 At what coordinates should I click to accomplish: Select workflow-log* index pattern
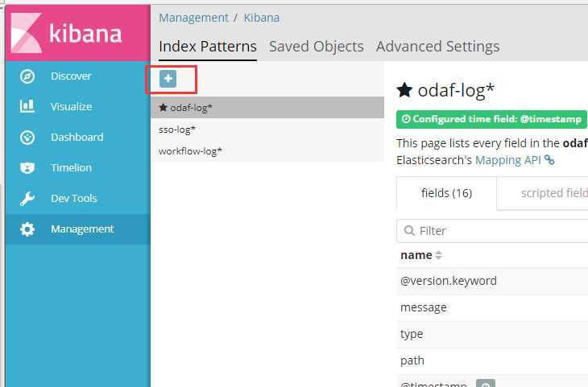pos(267,151)
